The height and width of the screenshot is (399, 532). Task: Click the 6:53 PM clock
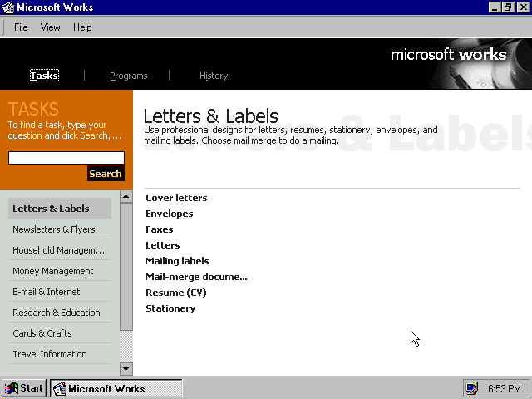(505, 388)
